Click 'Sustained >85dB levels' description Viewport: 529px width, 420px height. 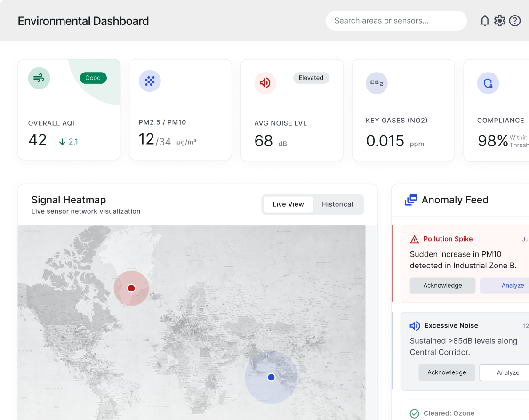[464, 347]
